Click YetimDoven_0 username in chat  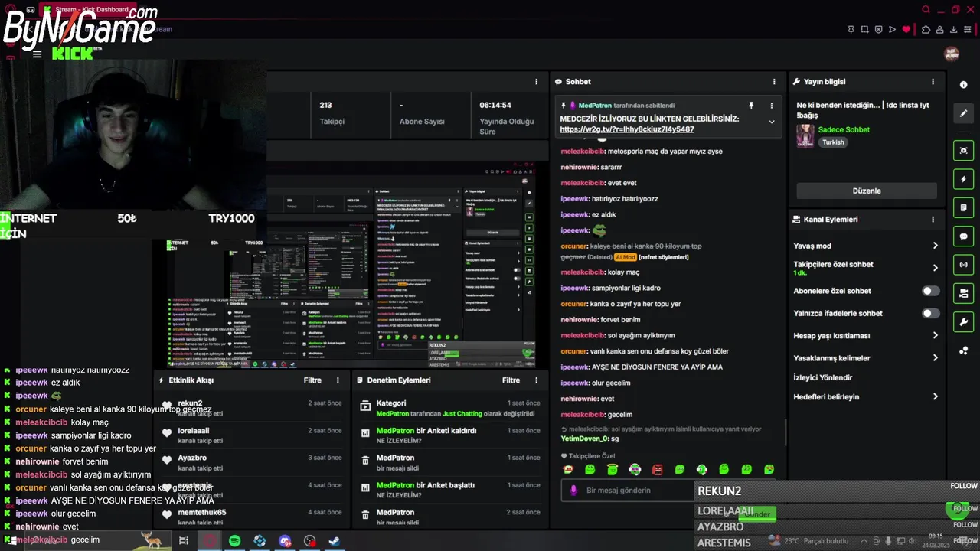(x=584, y=439)
